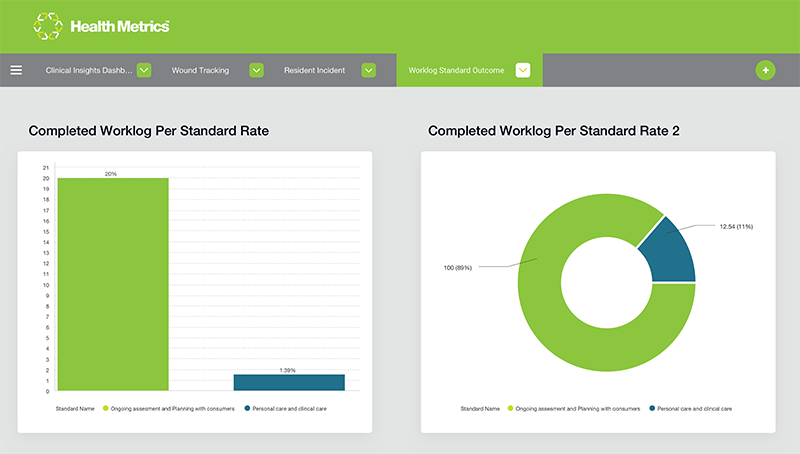
Task: Expand Clinical Insights Dashboard tab dropdown
Action: click(x=144, y=70)
